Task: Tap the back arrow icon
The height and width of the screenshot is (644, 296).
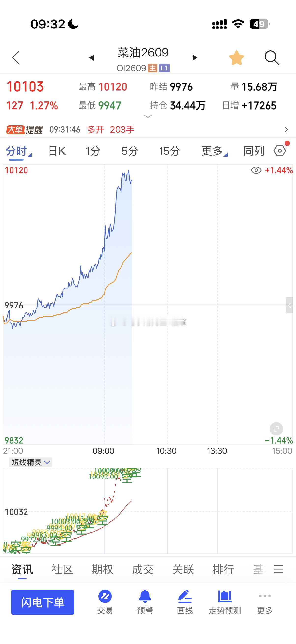Action: pos(16,58)
